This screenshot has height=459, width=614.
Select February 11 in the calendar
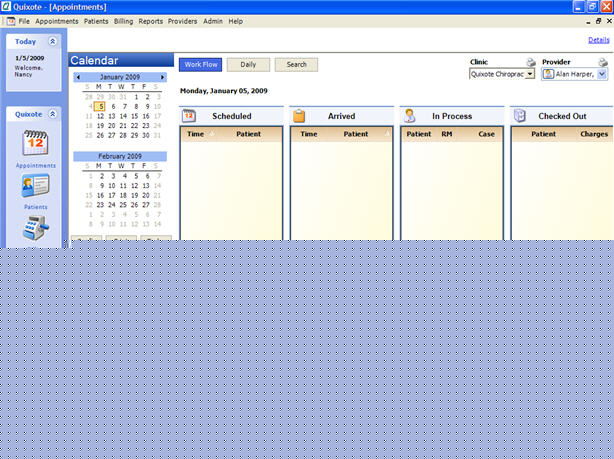123,186
